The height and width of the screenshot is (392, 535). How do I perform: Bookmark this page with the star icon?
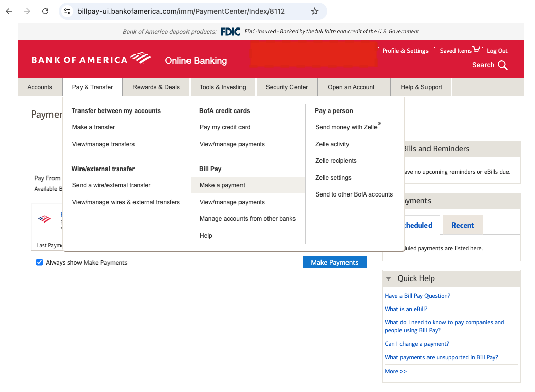pyautogui.click(x=314, y=11)
